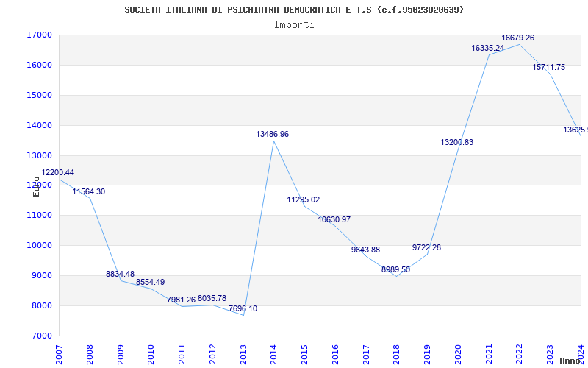Click the x-axis year 2013
This screenshot has width=588, height=368.
point(243,355)
